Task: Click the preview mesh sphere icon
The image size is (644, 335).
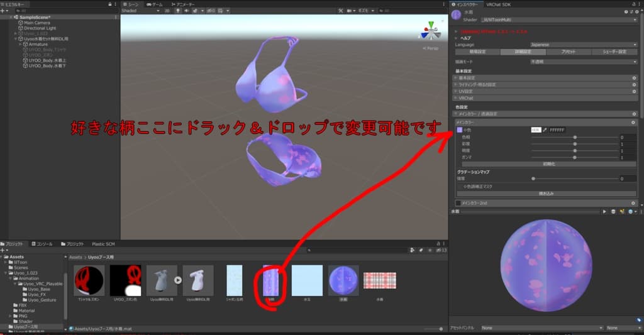Action: point(613,211)
